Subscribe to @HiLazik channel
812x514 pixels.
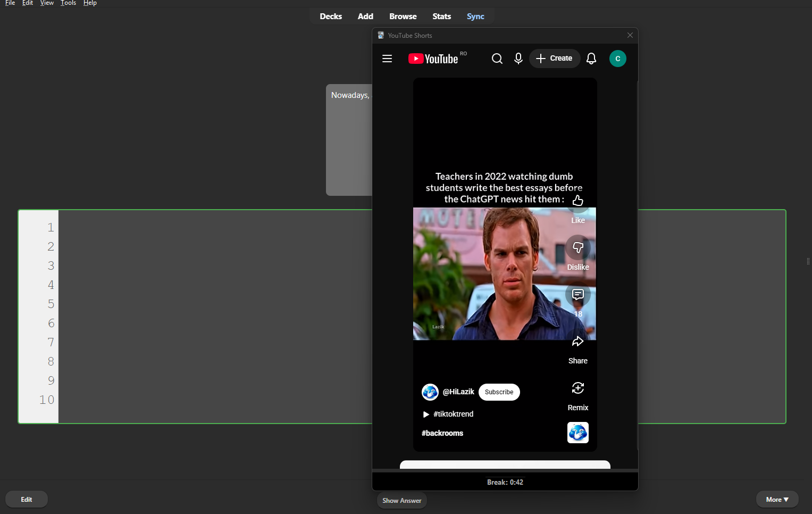pos(499,392)
